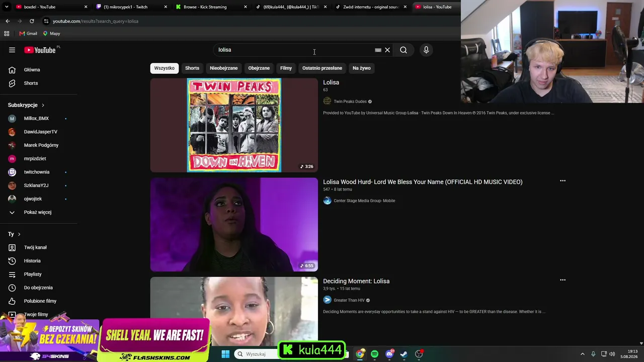Image resolution: width=644 pixels, height=362 pixels.
Task: Open the Windows Start menu
Action: point(225,354)
